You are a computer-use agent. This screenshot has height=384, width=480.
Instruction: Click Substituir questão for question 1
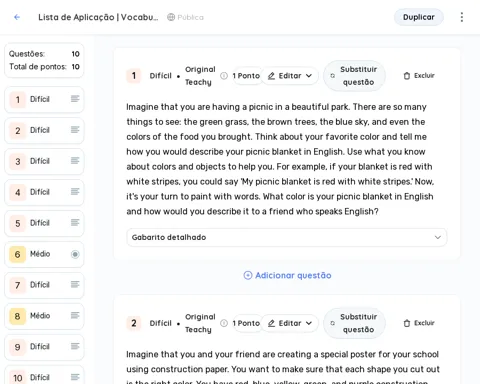pos(354,76)
